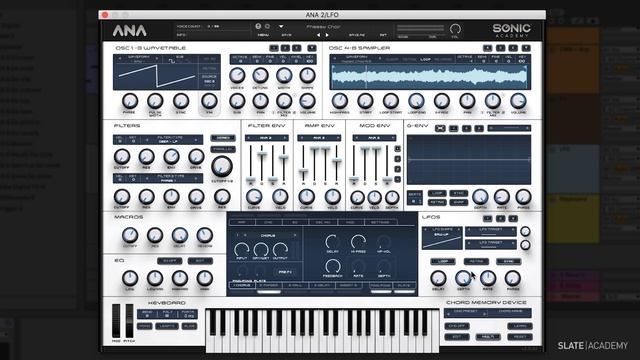This screenshot has width=640, height=360.
Task: Open the Filter Env preset selector
Action: (267, 138)
